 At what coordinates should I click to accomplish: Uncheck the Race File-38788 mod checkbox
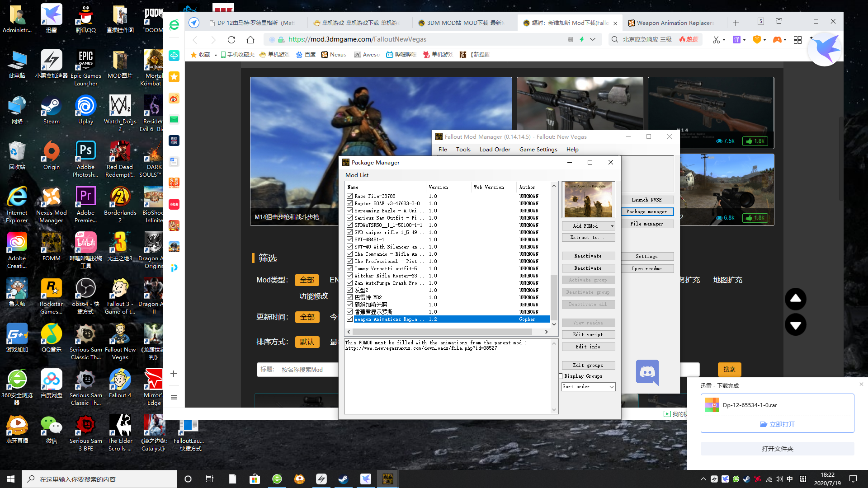pyautogui.click(x=349, y=196)
